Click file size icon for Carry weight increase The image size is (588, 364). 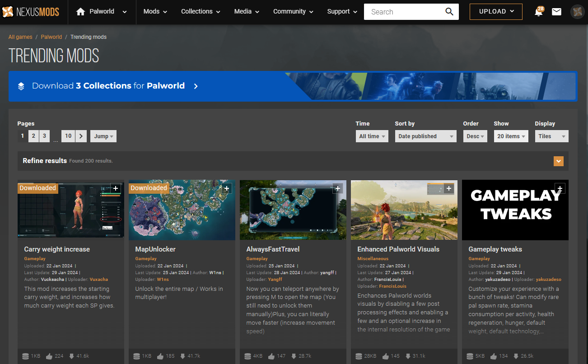tap(25, 356)
